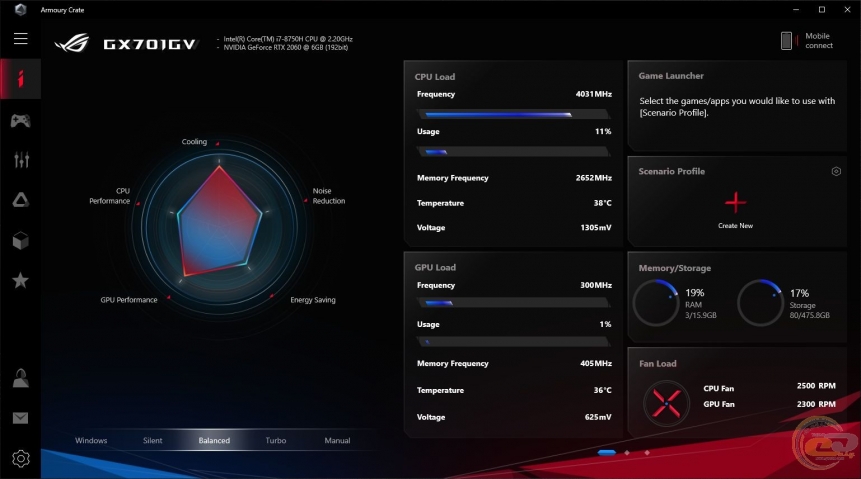Select the Windows performance mode

coord(91,441)
